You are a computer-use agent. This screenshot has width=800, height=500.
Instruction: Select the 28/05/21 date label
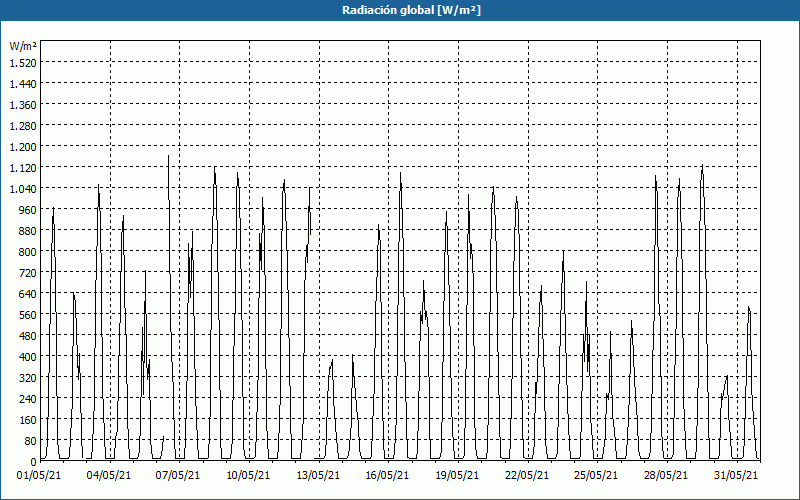click(666, 476)
